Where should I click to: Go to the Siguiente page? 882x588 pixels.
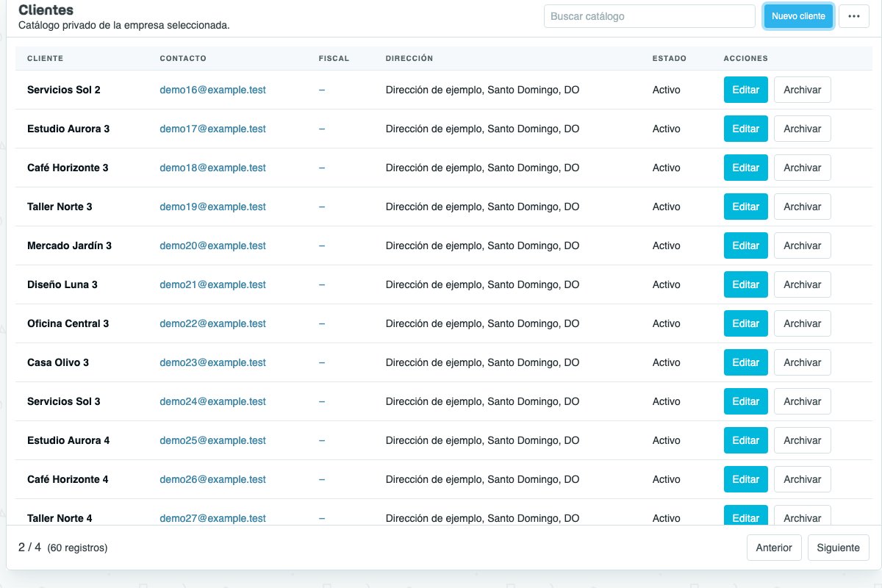(839, 548)
